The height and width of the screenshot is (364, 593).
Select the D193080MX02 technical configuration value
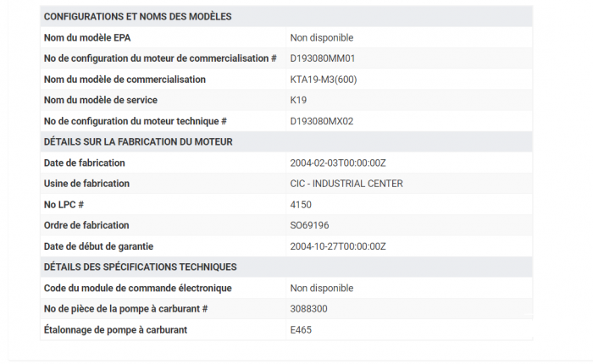click(x=322, y=121)
